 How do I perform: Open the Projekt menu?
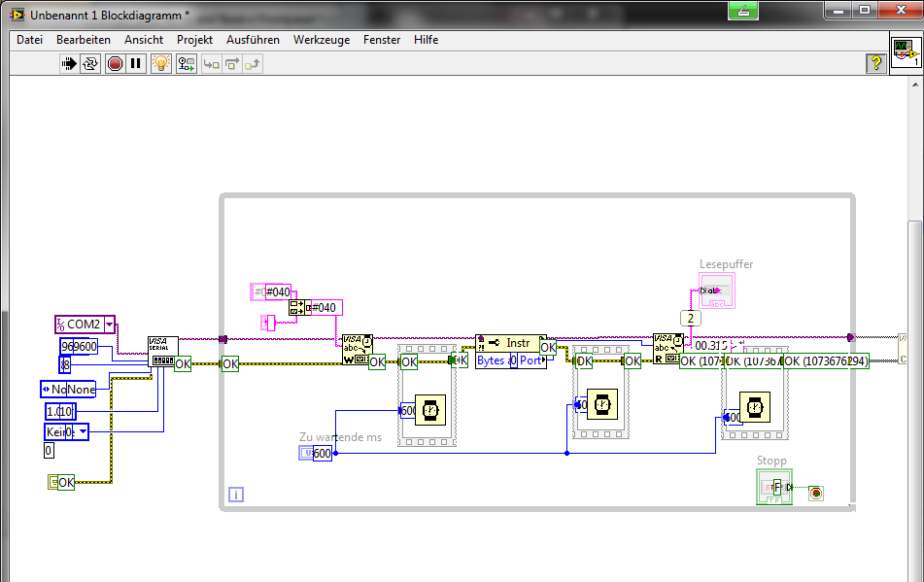point(194,40)
